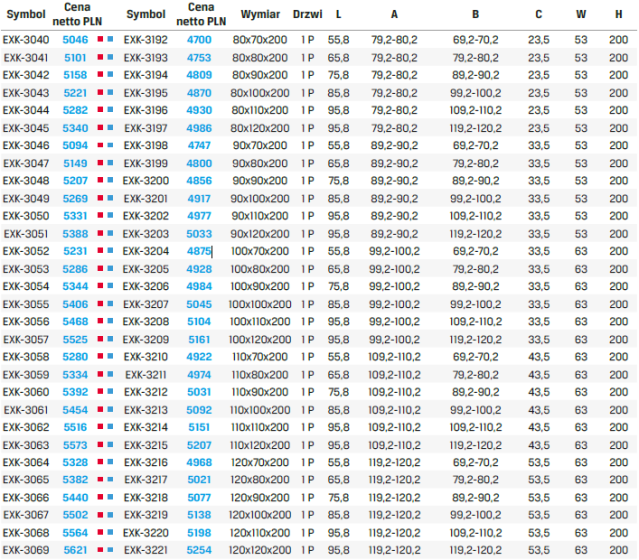This screenshot has width=639, height=560.
Task: Click price 5254 for EXK-3221
Action: (x=199, y=550)
